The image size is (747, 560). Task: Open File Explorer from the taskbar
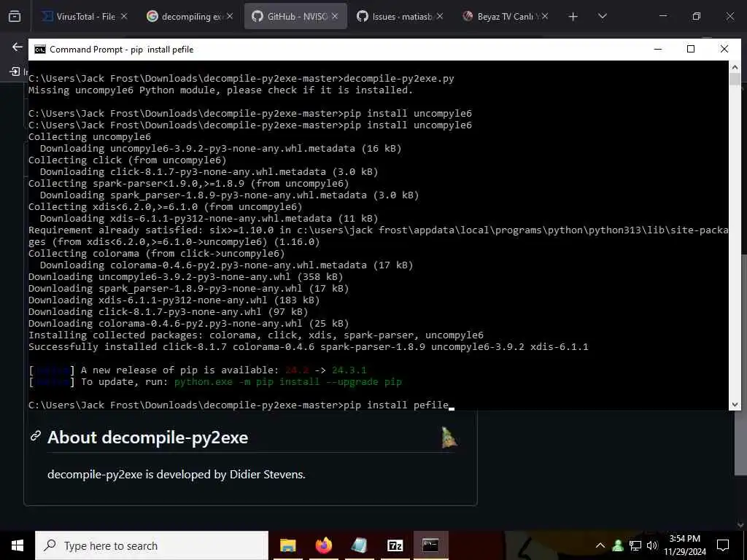point(287,545)
